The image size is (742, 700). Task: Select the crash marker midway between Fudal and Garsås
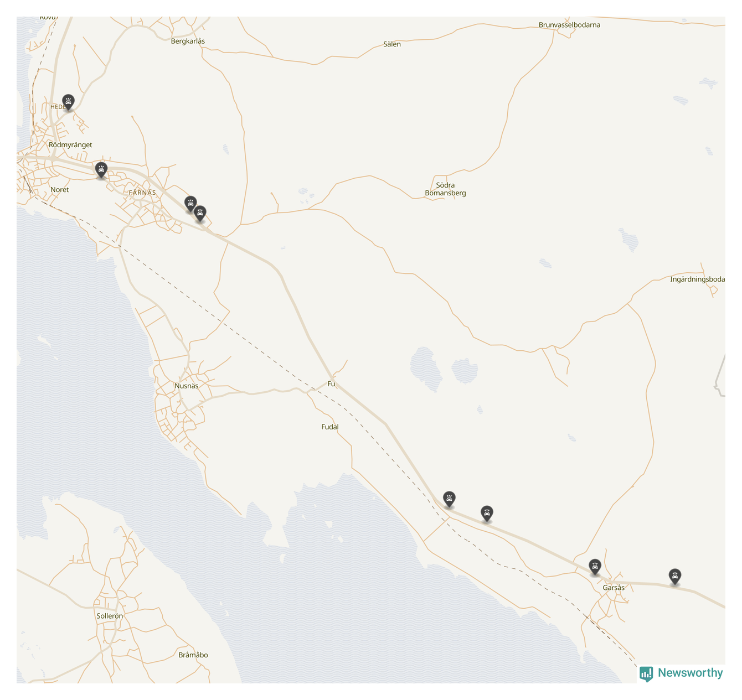click(x=486, y=513)
